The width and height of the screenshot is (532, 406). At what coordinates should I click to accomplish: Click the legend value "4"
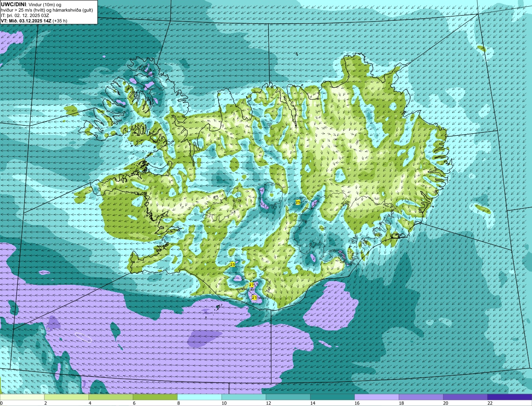90,403
